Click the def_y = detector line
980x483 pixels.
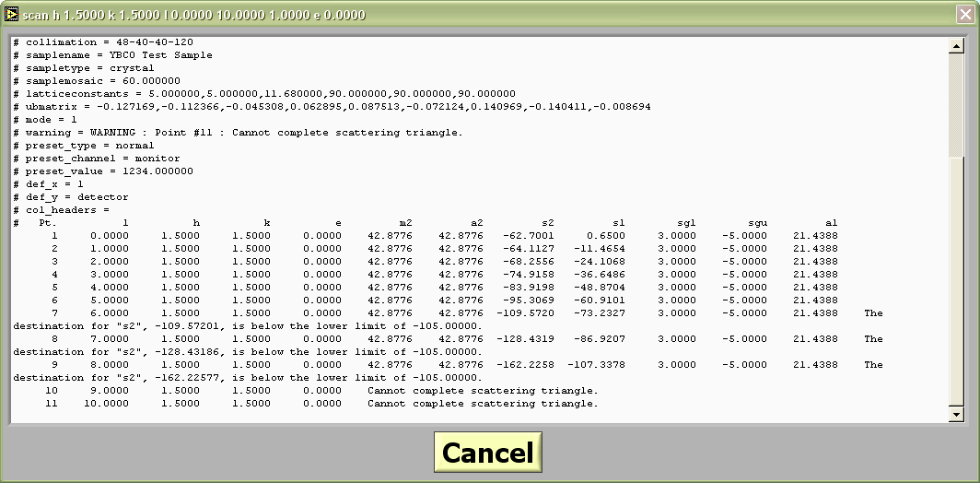71,197
